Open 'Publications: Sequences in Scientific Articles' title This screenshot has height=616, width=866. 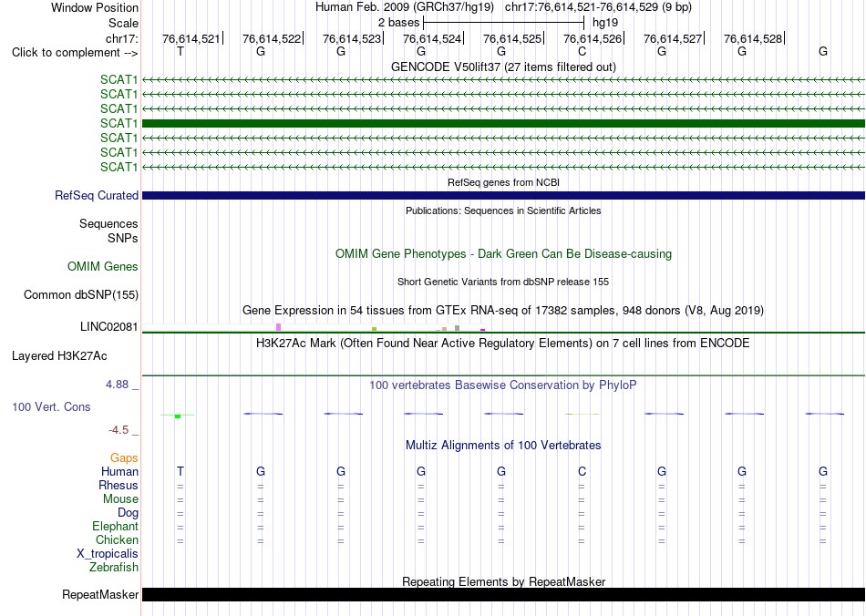click(x=503, y=210)
